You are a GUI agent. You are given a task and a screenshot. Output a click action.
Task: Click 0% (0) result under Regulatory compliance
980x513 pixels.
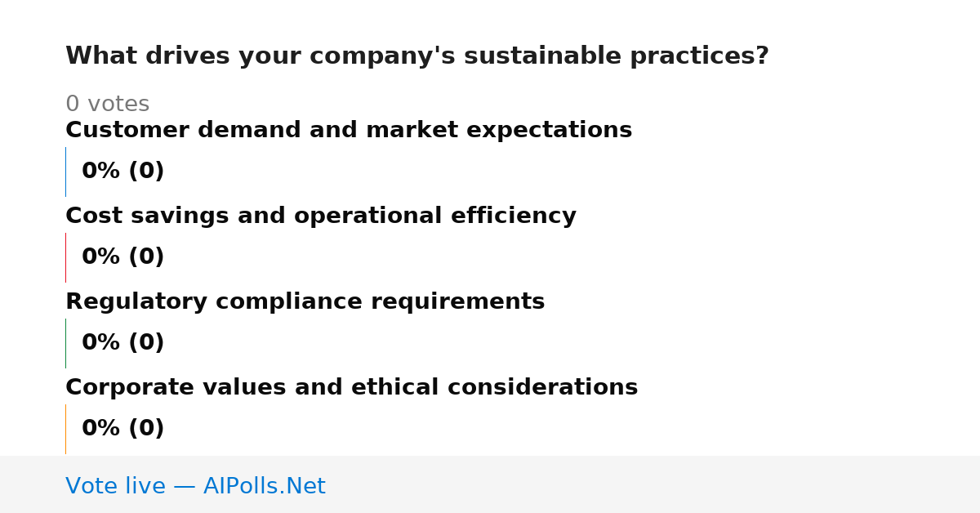122,343
